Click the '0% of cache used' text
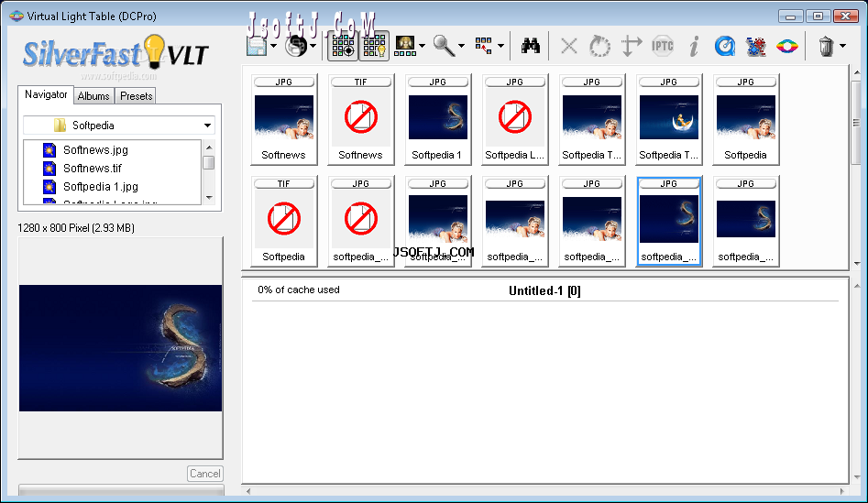 point(299,290)
